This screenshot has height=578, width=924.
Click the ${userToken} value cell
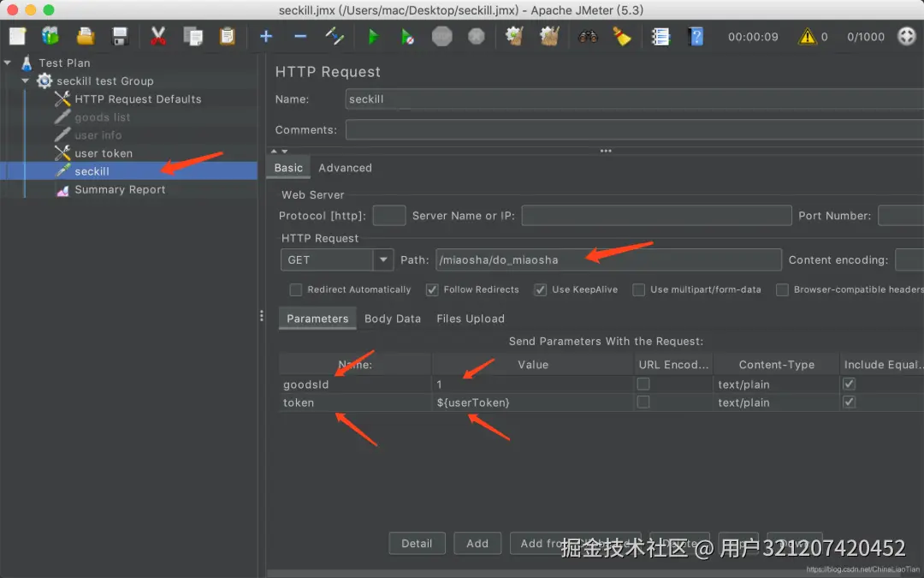533,402
